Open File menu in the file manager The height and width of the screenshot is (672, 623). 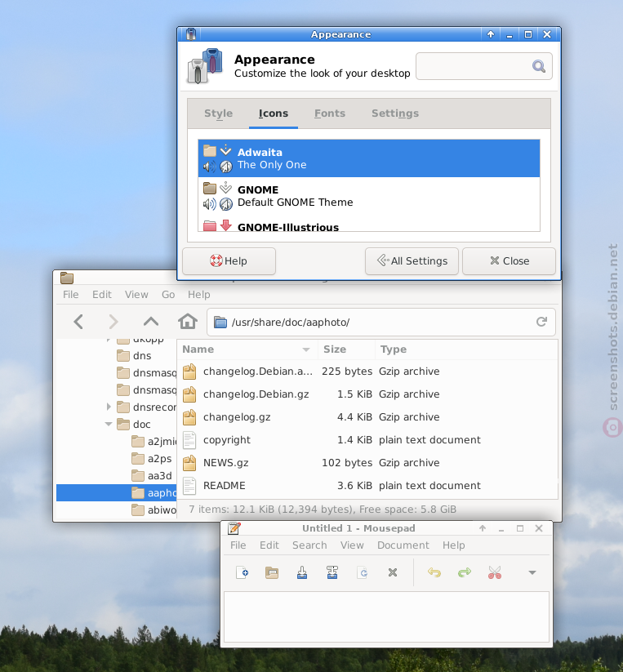point(71,295)
